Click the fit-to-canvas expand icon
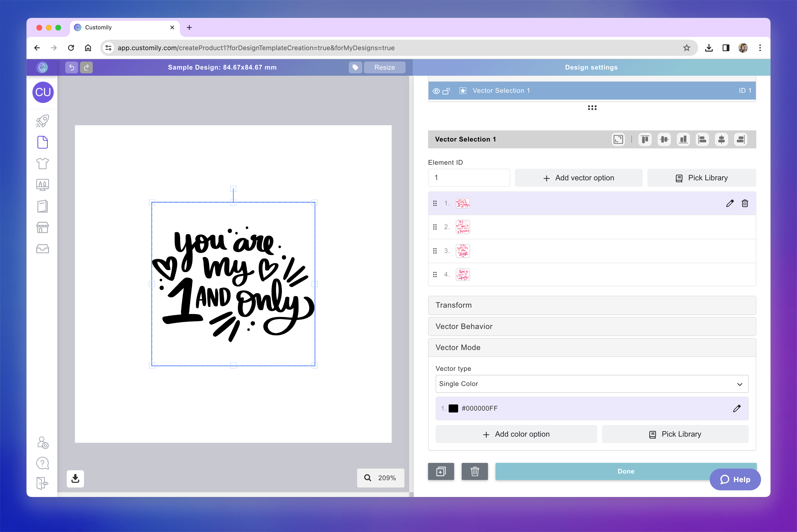The image size is (797, 532). point(618,139)
